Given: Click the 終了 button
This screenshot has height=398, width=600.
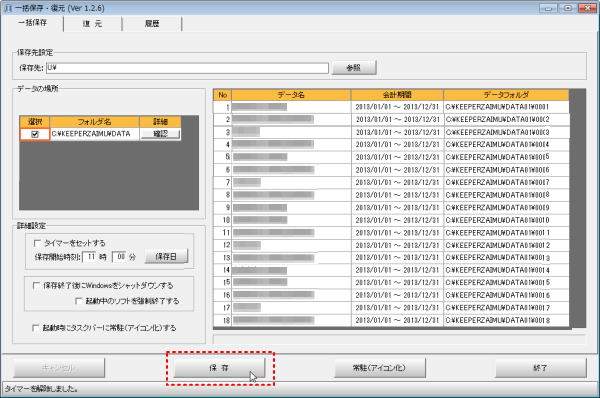Looking at the screenshot, I should coord(540,368).
